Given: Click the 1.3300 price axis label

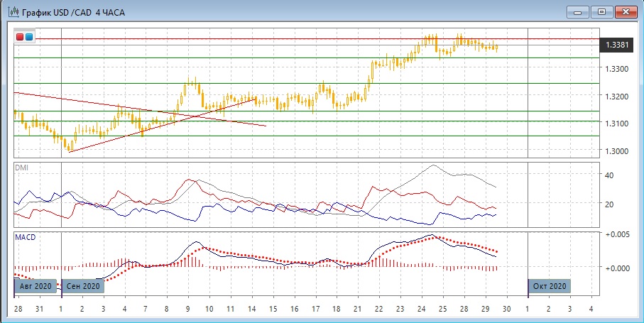Looking at the screenshot, I should click(617, 69).
